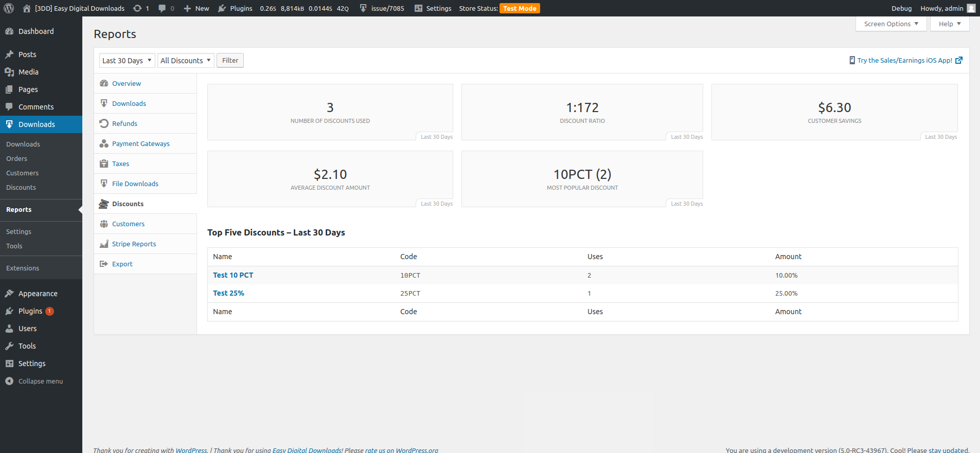Open the All Discounts filter dropdown
Screen dimensions: 980x453
click(185, 61)
